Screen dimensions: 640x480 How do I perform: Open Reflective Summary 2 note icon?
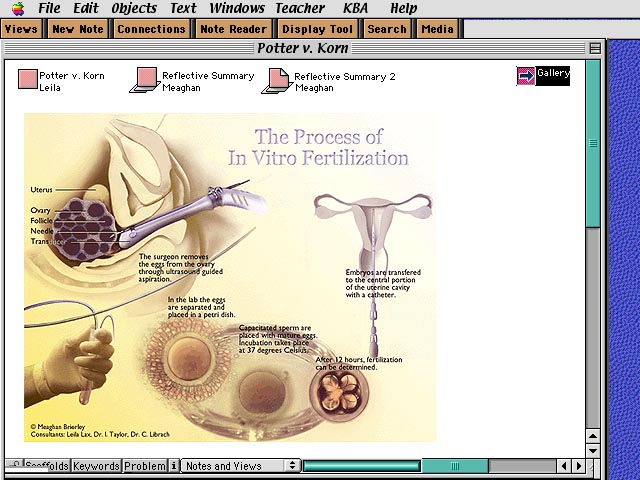[x=276, y=81]
